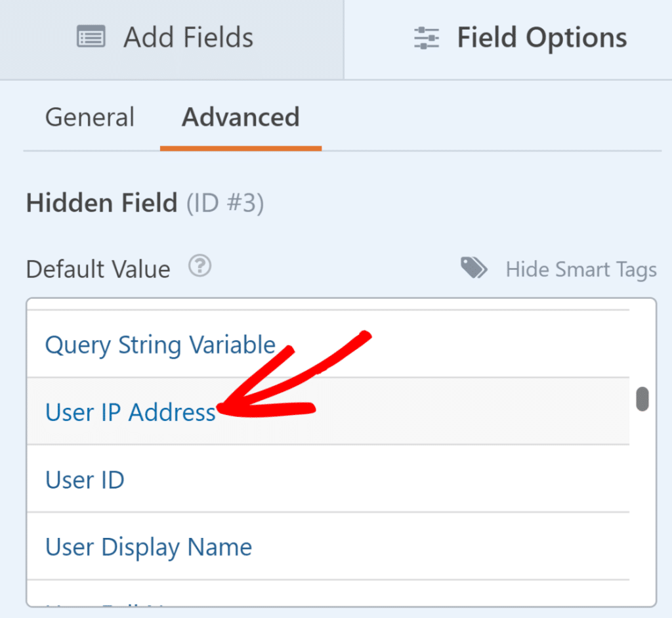
Task: Collapse the smart tags list via Hide Smart Tags
Action: click(581, 269)
